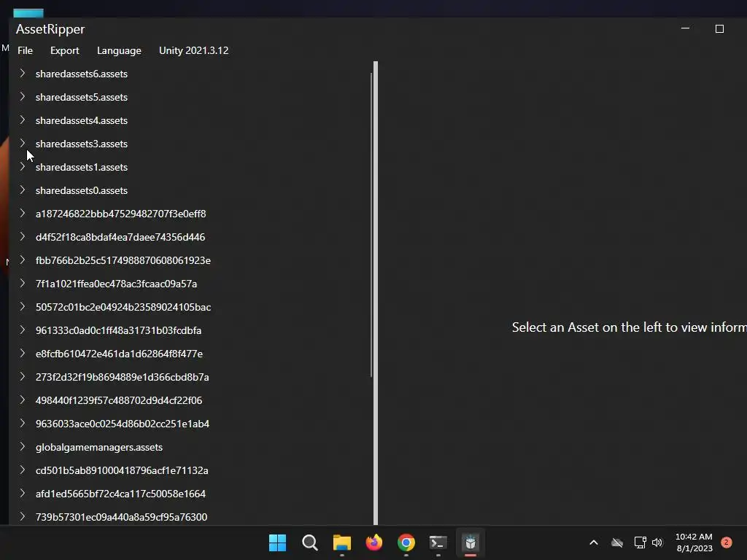Select sharedassets1.assets in the tree
Viewport: 747px width, 560px height.
pos(82,167)
